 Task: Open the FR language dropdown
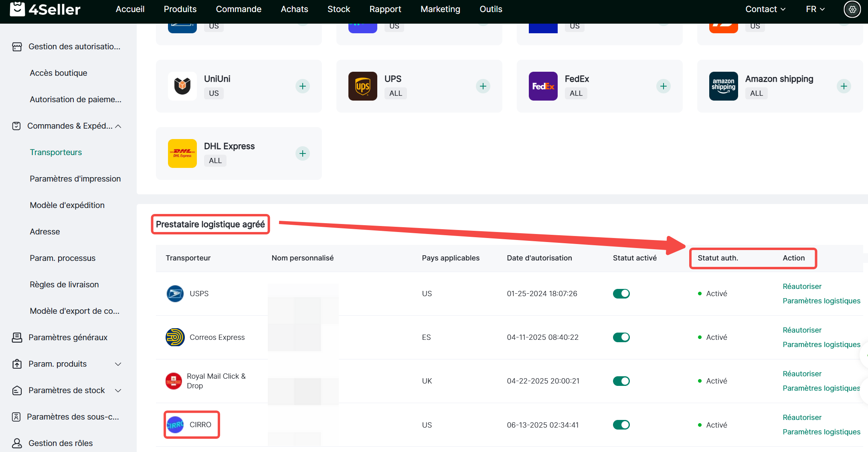tap(815, 9)
